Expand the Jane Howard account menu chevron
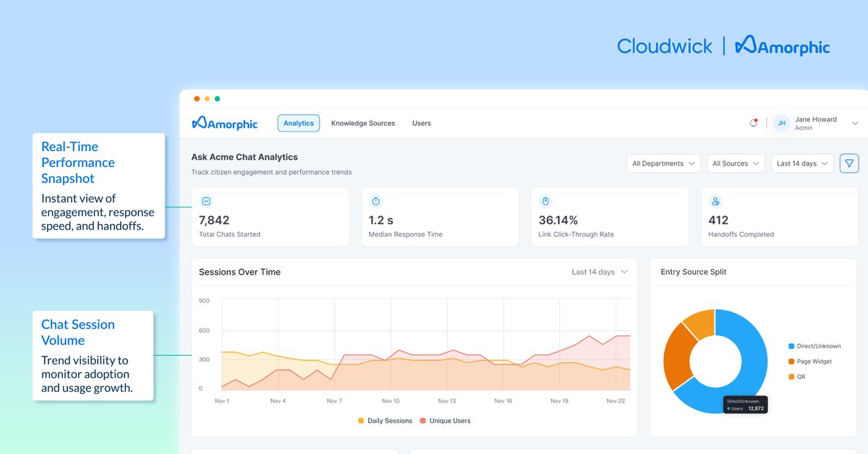The width and height of the screenshot is (868, 454). 855,124
